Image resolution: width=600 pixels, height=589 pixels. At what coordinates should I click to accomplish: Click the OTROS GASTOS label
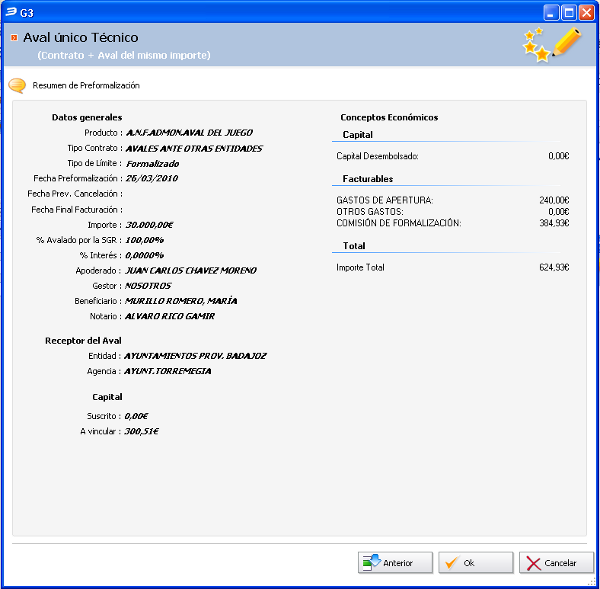[370, 212]
